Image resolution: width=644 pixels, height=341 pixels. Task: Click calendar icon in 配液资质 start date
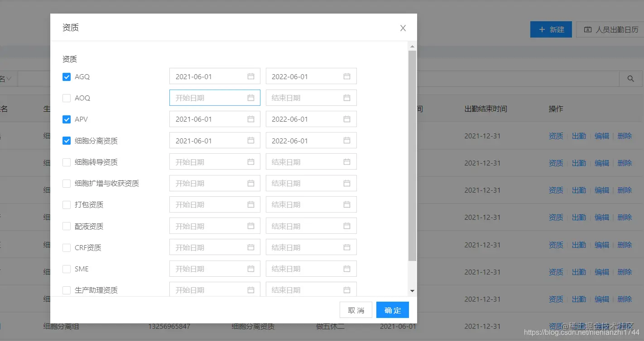[x=251, y=226]
